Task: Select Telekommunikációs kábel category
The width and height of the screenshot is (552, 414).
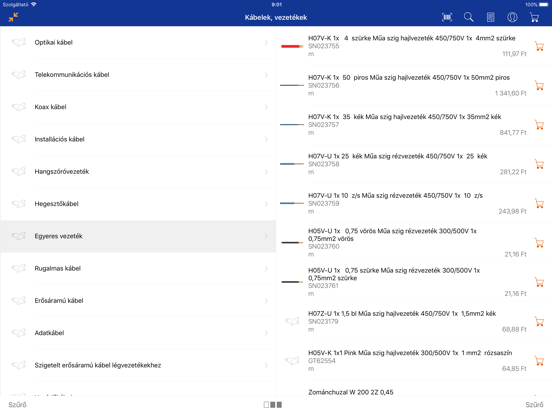Action: tap(138, 75)
